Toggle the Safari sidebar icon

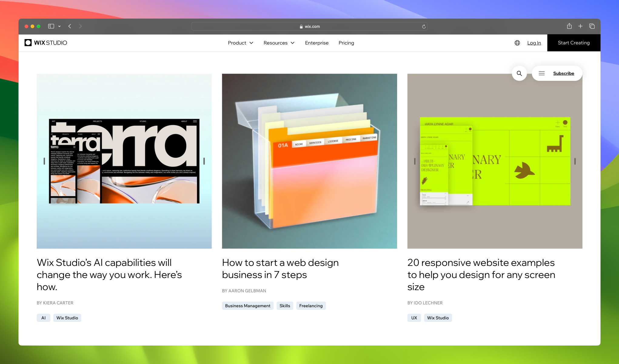click(x=51, y=26)
